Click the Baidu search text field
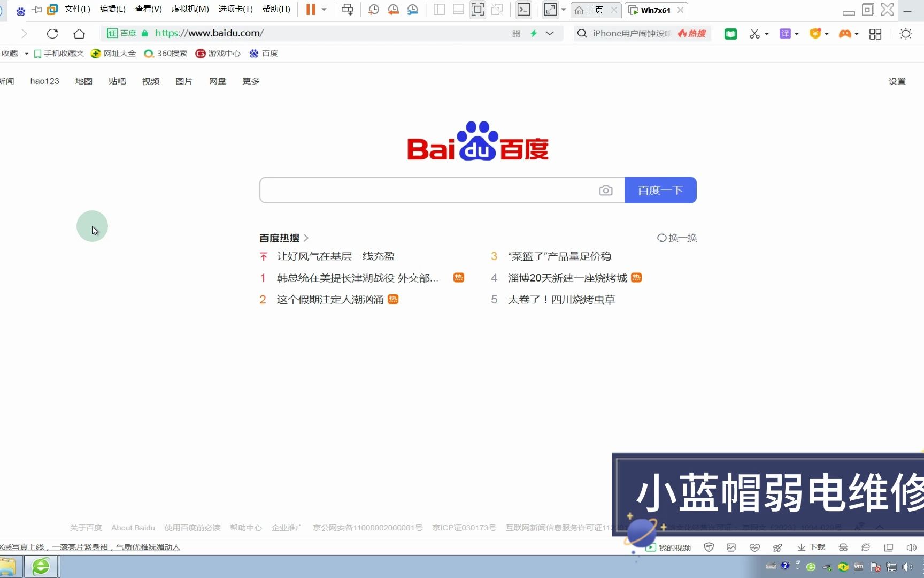The image size is (924, 578). [x=428, y=190]
